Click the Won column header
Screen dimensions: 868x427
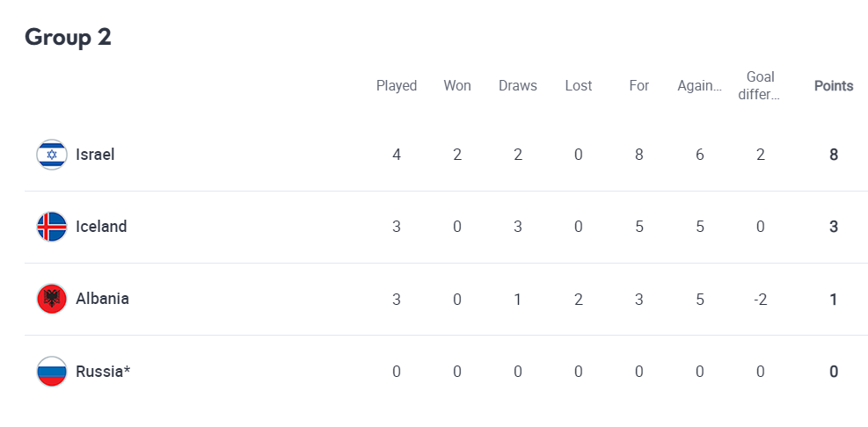click(457, 86)
